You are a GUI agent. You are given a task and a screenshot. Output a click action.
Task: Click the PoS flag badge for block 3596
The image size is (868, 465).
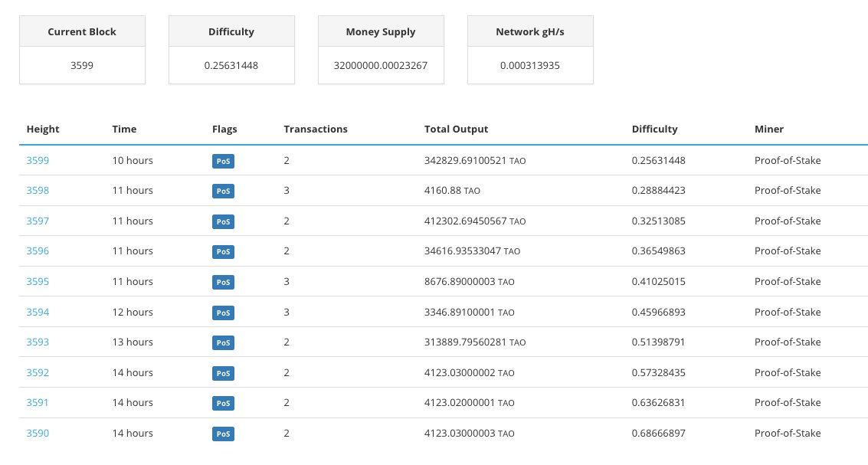click(223, 251)
